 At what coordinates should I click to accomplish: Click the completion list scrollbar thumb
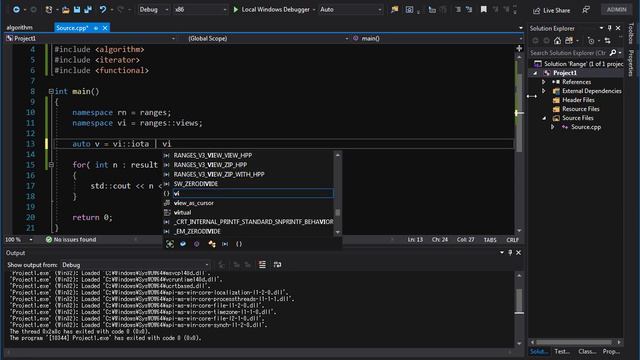pyautogui.click(x=338, y=212)
